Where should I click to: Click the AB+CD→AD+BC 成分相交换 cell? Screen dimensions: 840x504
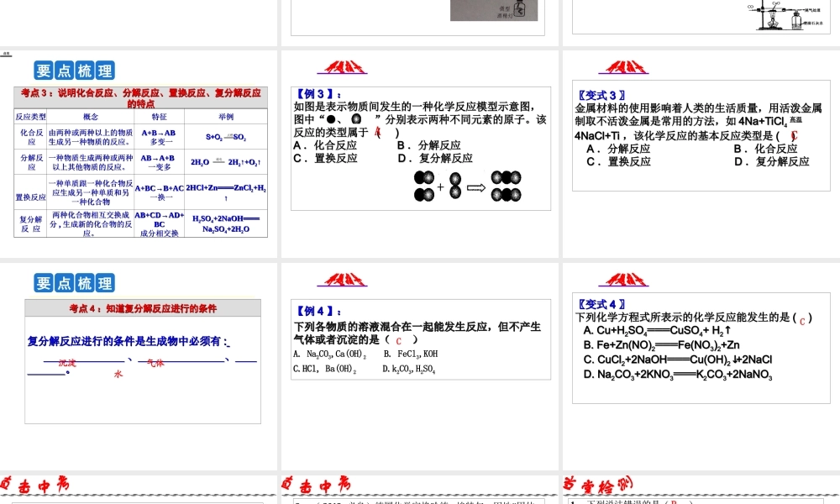[159, 224]
